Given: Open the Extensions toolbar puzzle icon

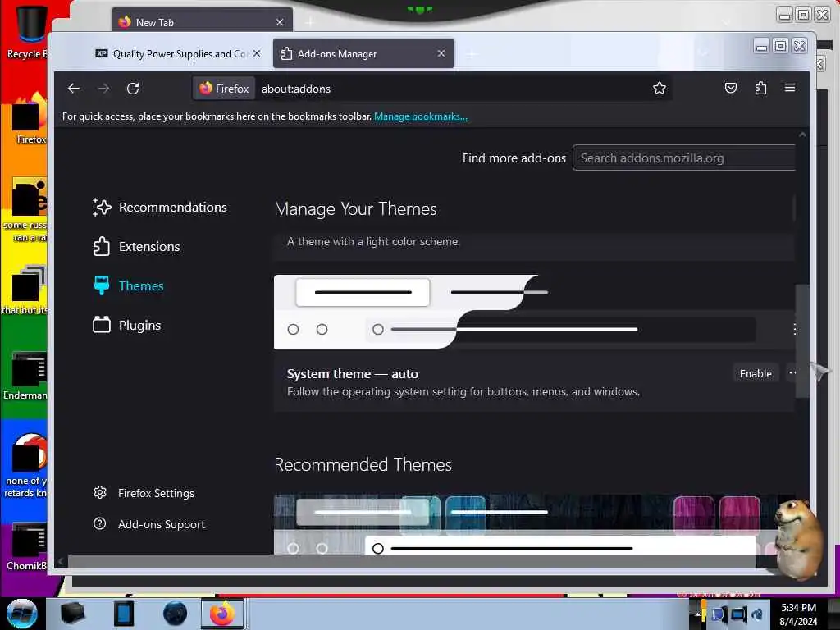Looking at the screenshot, I should pos(760,88).
